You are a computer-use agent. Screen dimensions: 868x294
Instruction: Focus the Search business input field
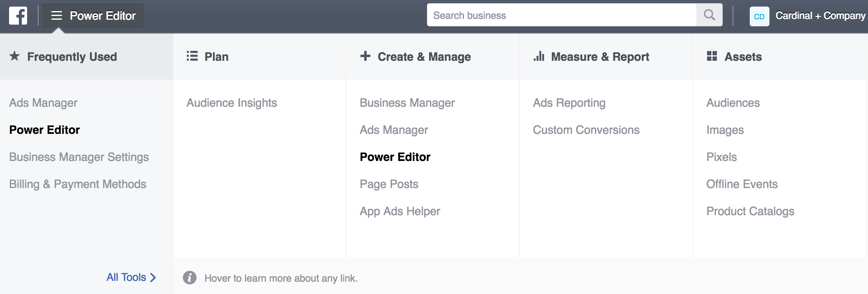tap(562, 15)
